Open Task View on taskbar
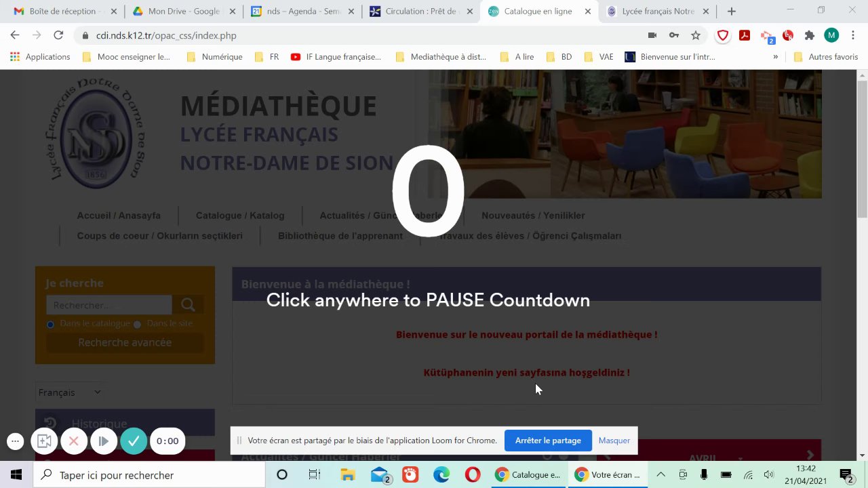 click(314, 475)
